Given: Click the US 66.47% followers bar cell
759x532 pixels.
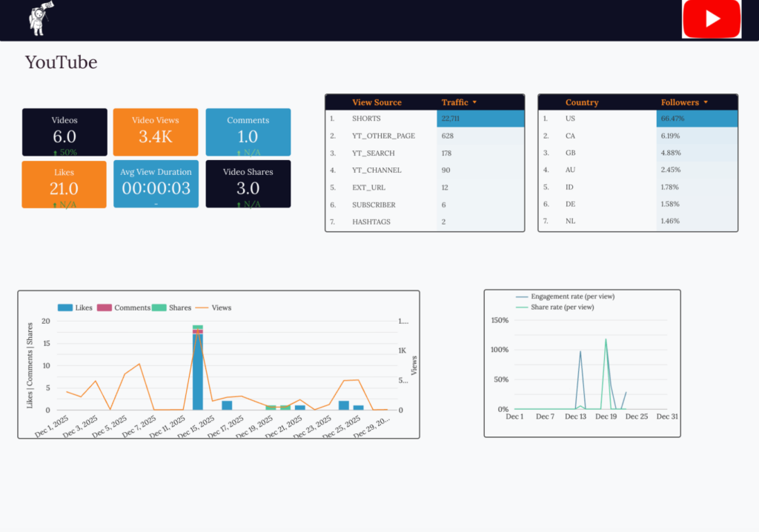Looking at the screenshot, I should pyautogui.click(x=697, y=119).
